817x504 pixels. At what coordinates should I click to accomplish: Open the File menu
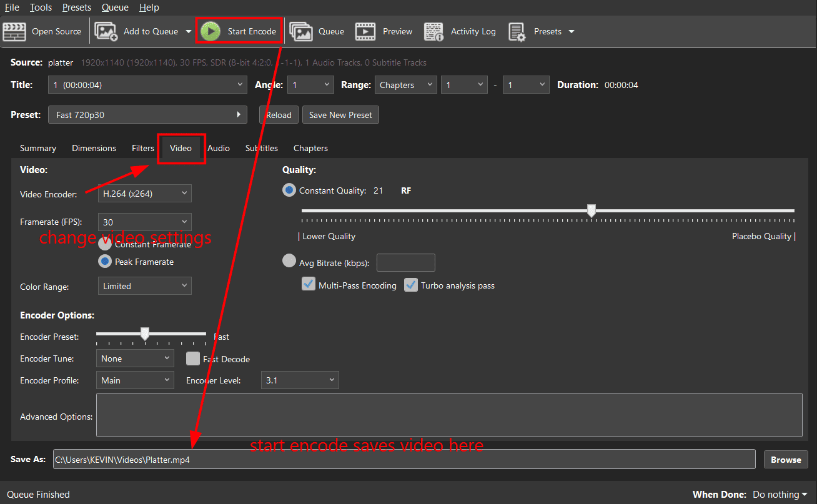click(x=12, y=7)
